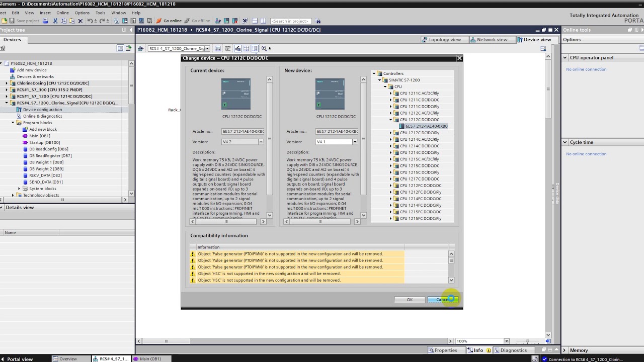The height and width of the screenshot is (362, 644).
Task: Click the Accessible devices icon
Action: [x=218, y=21]
